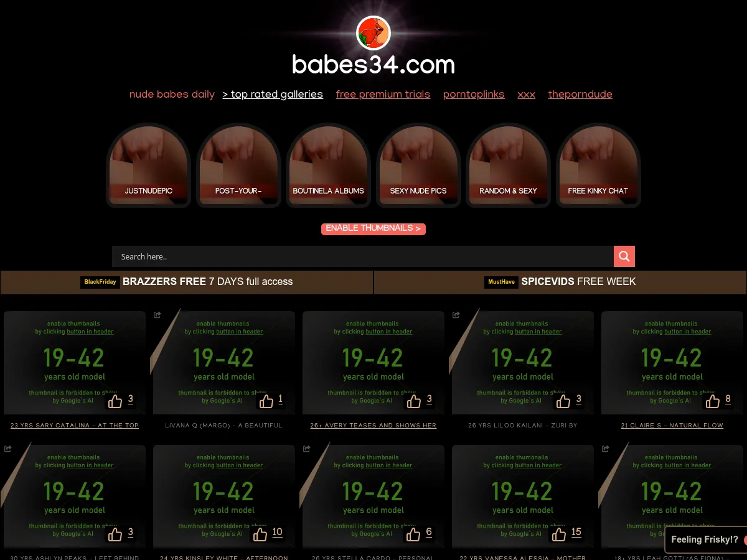Click the MustHave badge on Spicevids banner

coord(501,282)
